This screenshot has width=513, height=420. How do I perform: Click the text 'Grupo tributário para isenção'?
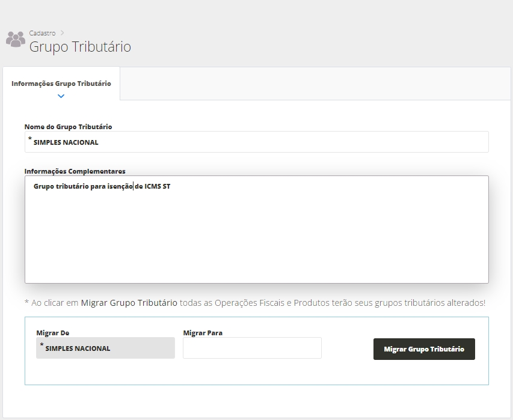point(83,187)
